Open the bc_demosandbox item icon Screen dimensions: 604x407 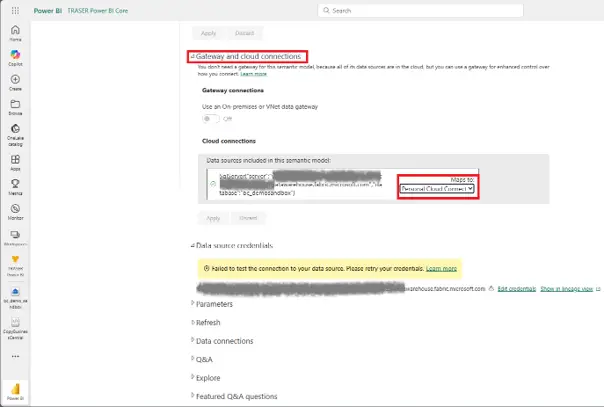[15, 291]
